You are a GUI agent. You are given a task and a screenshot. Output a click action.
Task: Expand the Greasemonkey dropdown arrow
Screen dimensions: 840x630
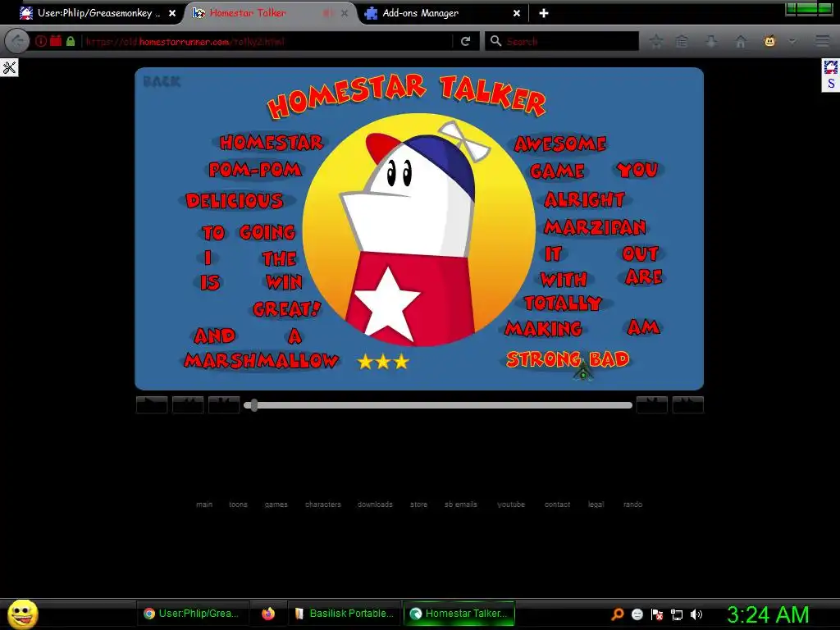tap(792, 41)
